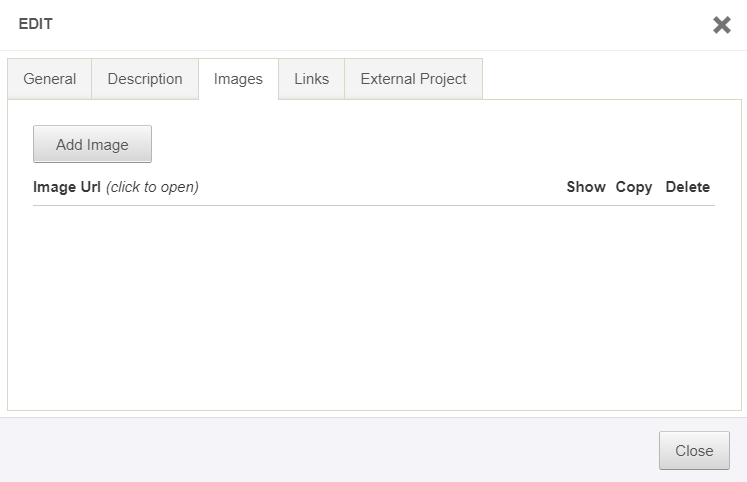
Task: Go to the Links tab
Action: pos(311,79)
